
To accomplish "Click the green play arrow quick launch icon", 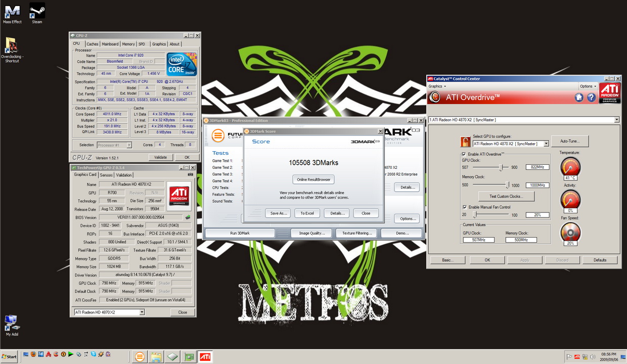I will click(71, 354).
